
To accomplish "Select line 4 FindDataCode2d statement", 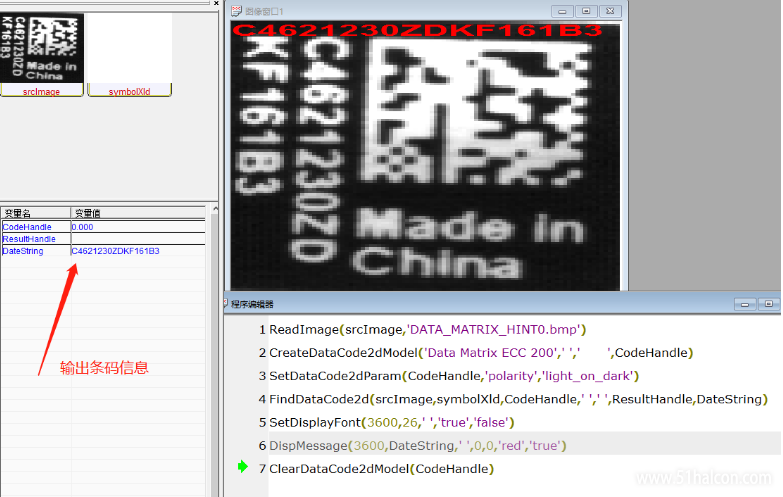I will click(518, 399).
